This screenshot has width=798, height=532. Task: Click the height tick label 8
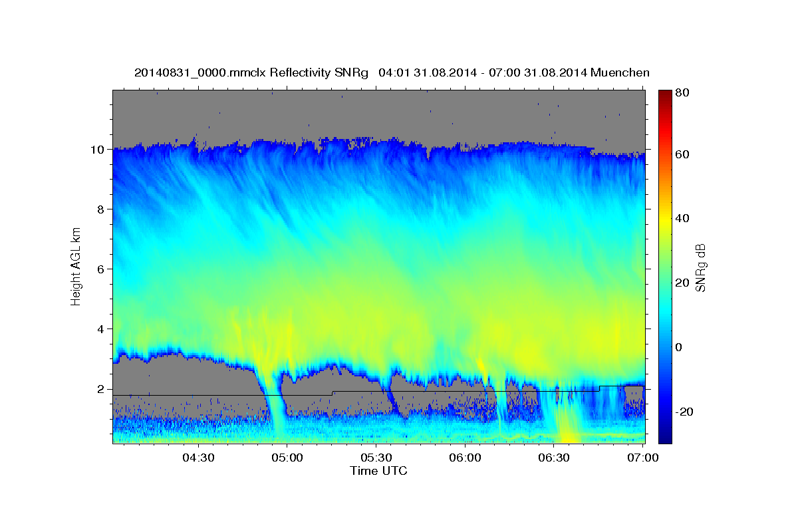pyautogui.click(x=101, y=209)
